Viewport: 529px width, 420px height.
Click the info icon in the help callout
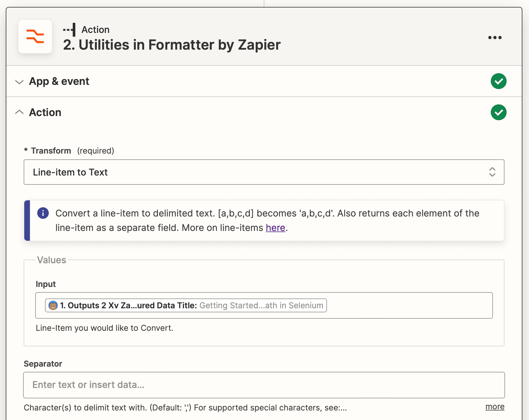click(43, 213)
